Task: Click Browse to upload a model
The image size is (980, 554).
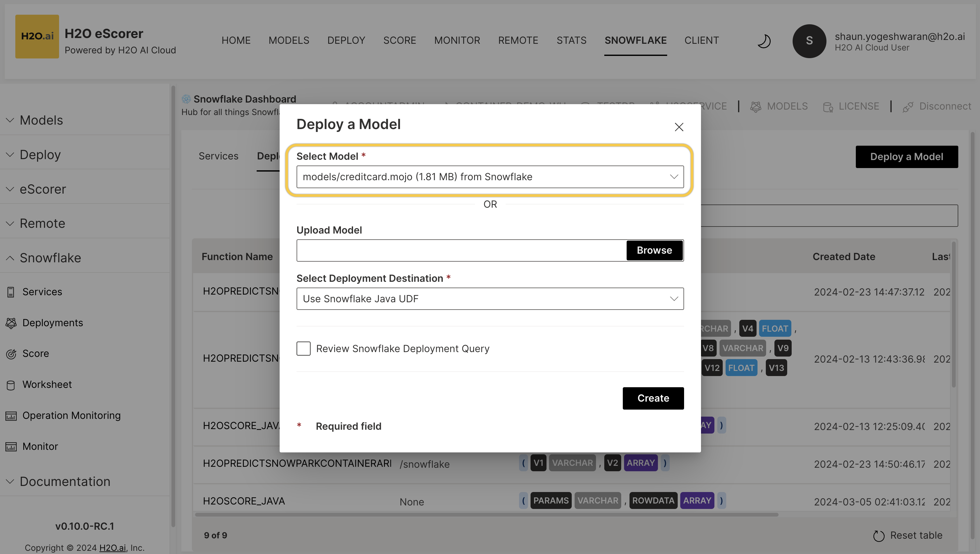Action: (654, 250)
